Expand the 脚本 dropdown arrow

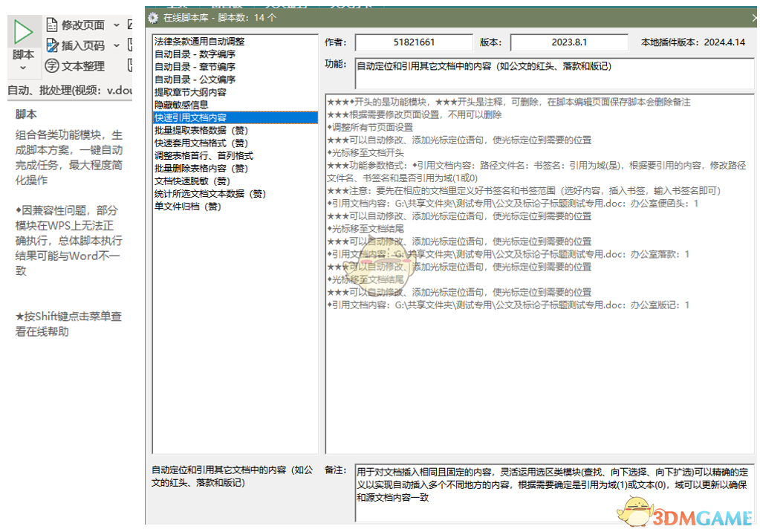[x=23, y=68]
